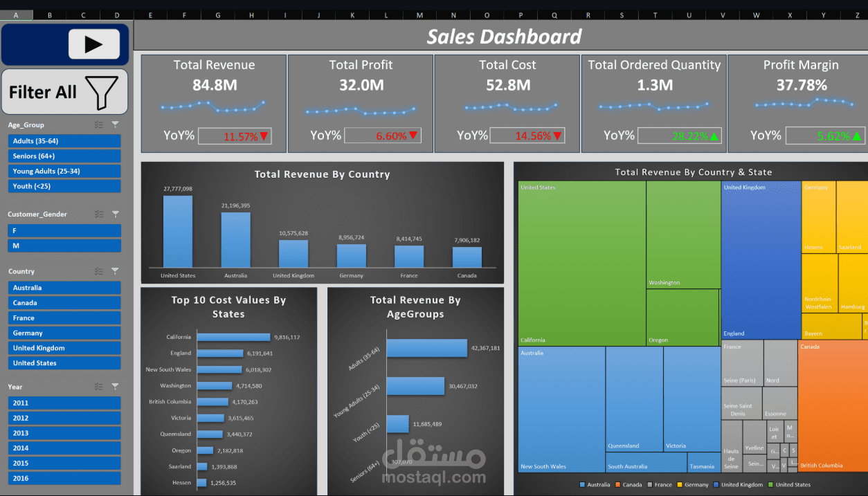868x496 pixels.
Task: Select year 2016 in slicer
Action: tap(64, 478)
